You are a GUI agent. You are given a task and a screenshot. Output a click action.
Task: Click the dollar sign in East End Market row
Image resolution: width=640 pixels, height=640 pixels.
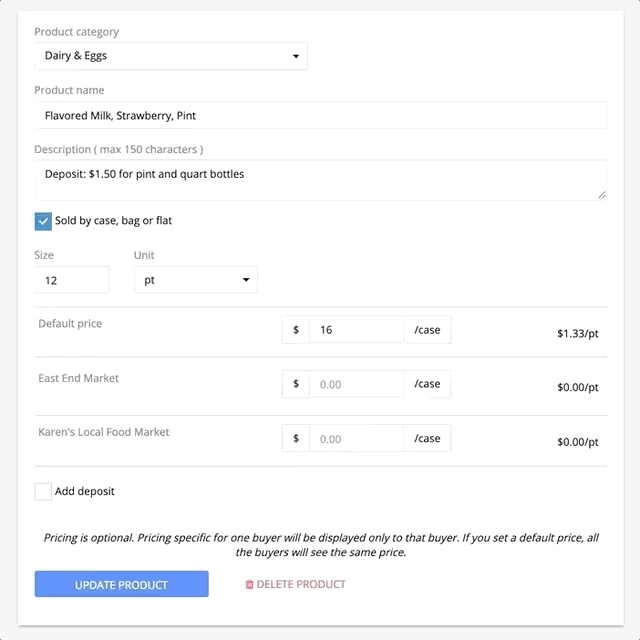click(296, 384)
